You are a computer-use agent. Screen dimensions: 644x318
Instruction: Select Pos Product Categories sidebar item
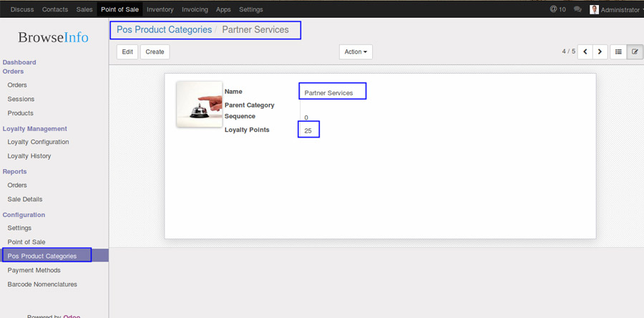point(54,256)
